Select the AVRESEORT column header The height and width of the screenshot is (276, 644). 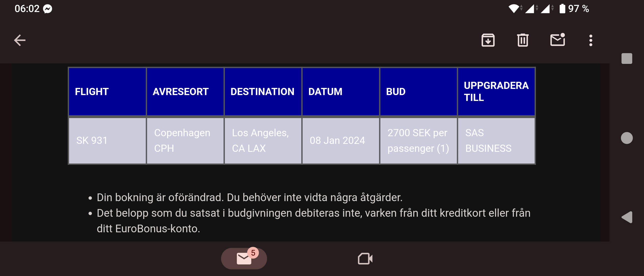[x=185, y=91]
